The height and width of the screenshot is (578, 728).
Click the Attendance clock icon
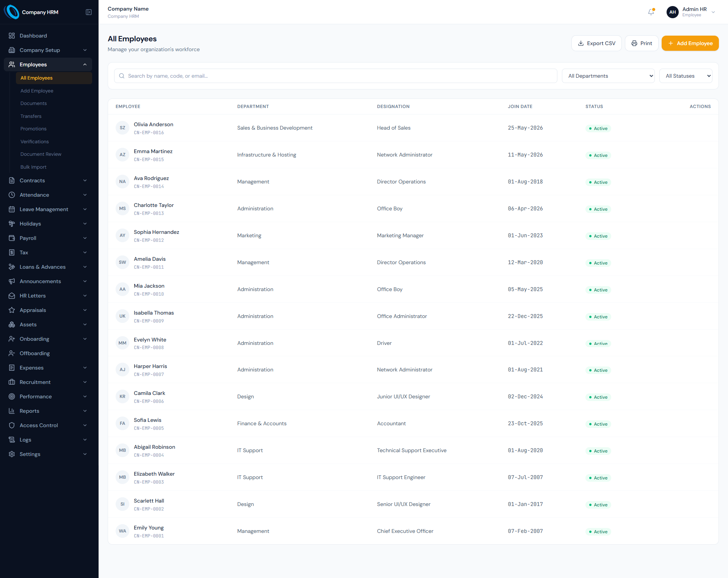[12, 195]
